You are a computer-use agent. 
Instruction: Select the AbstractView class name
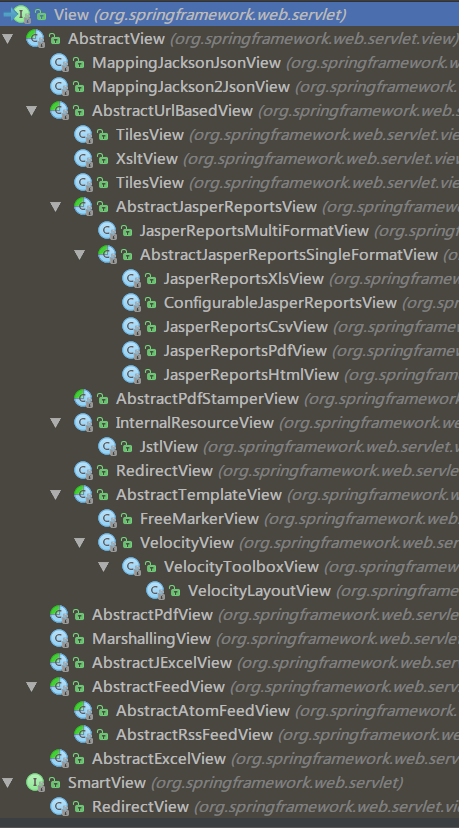[117, 39]
